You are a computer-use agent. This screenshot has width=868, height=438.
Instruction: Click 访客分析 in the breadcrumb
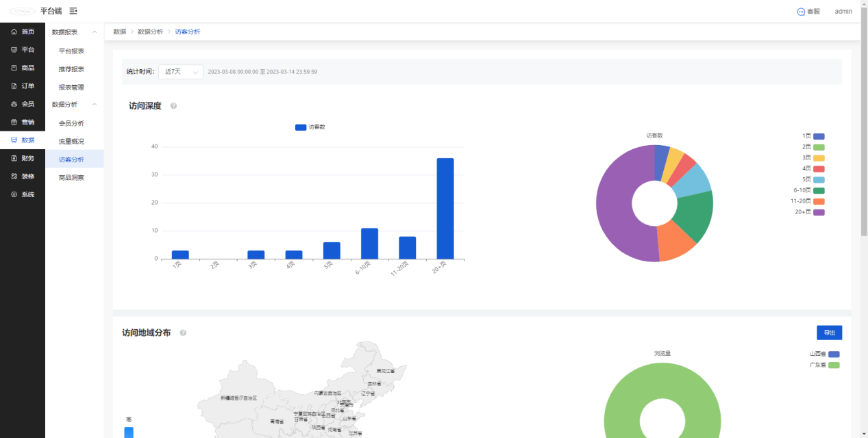(188, 31)
